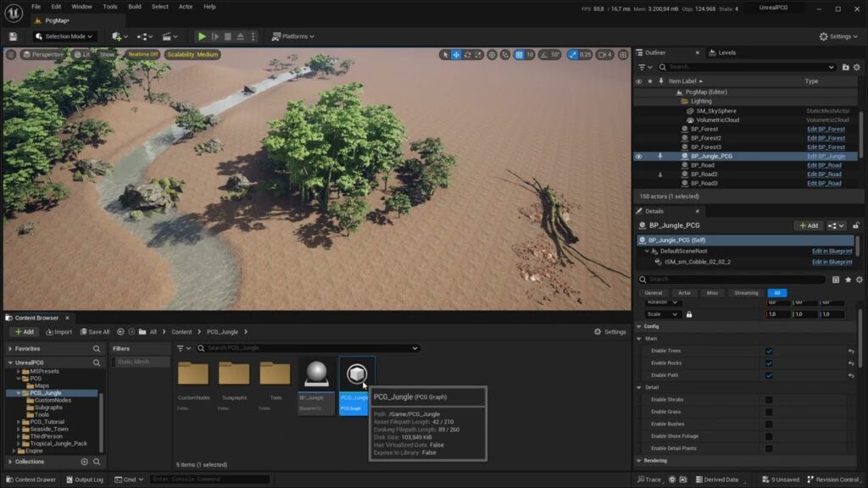Enable the Enable Shrubs checkbox

769,398
